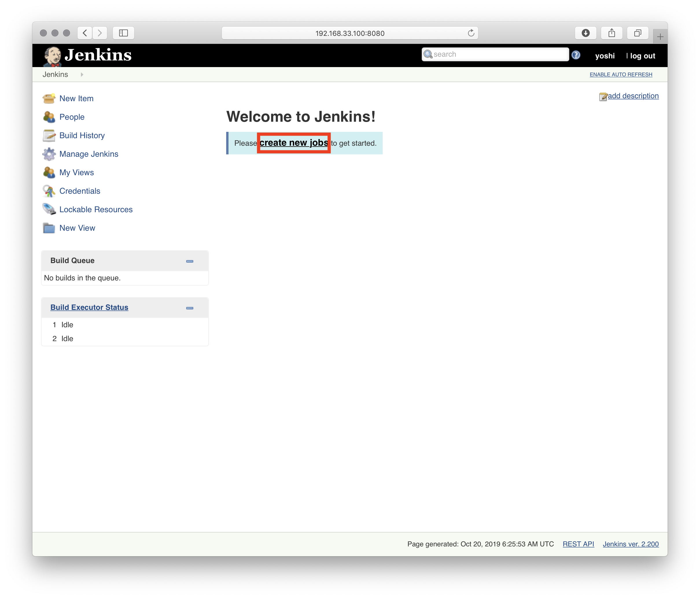Toggle the Safari sidebar button
This screenshot has width=700, height=599.
coord(123,33)
